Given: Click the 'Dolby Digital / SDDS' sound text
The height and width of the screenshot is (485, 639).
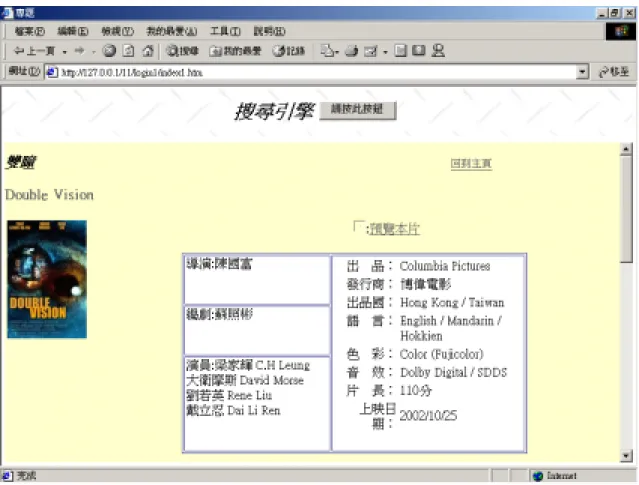Looking at the screenshot, I should (453, 372).
